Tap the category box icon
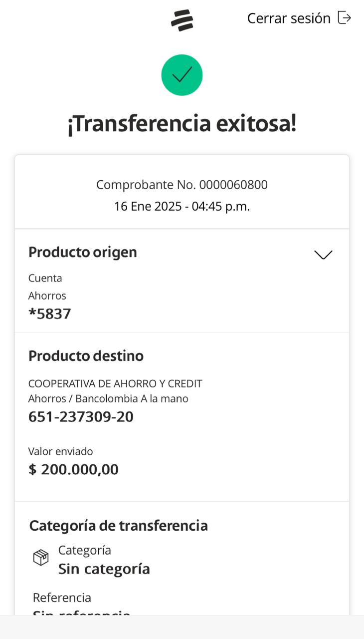The image size is (364, 639). click(x=41, y=557)
